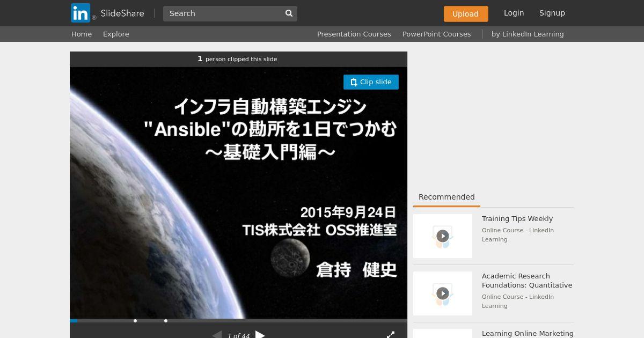Click the Ansible presentation title slide
644x338 pixels.
coord(238,193)
